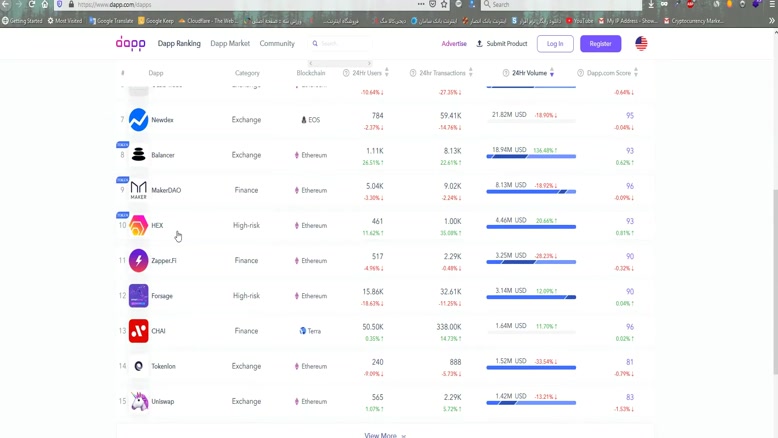Image resolution: width=778 pixels, height=438 pixels.
Task: Click the dapp search field
Action: (345, 44)
